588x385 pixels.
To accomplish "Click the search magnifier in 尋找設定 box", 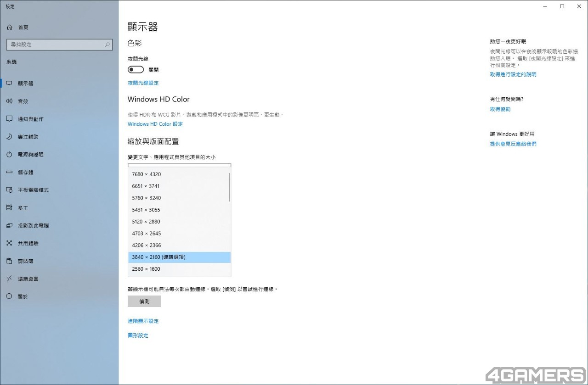I will 107,45.
